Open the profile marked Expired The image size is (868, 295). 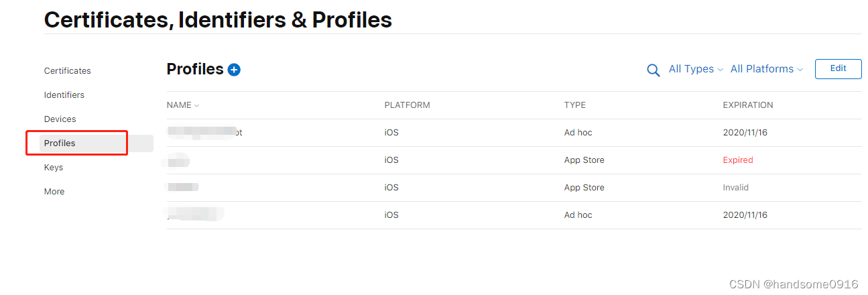click(179, 160)
